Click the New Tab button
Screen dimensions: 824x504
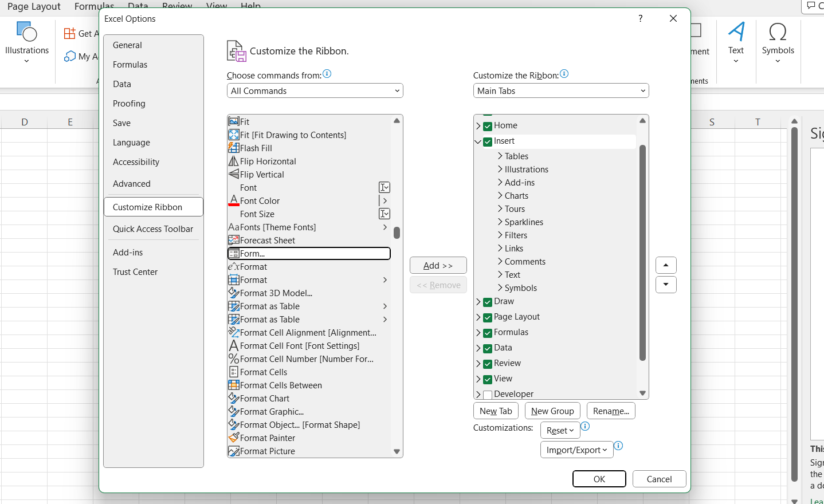(x=495, y=411)
